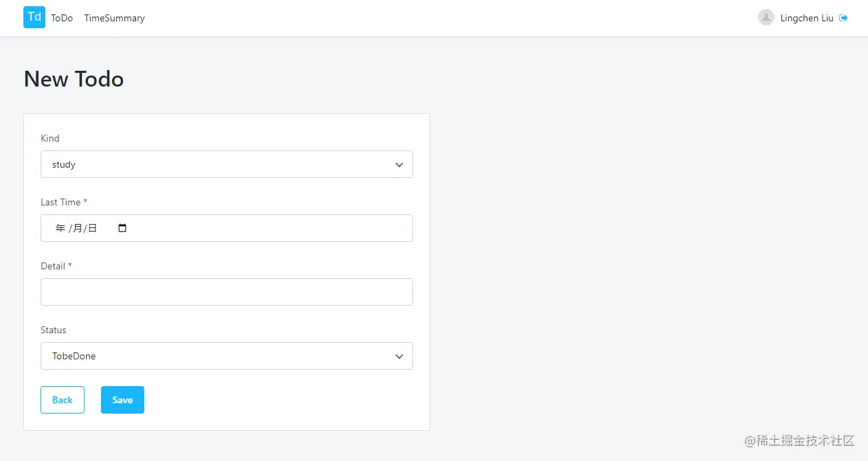Select the year segment in date field
The height and width of the screenshot is (461, 868).
[60, 228]
